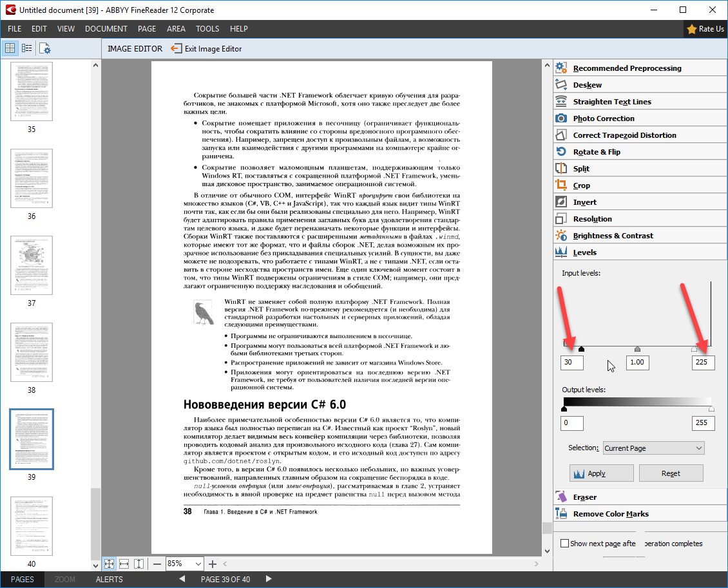Open the Remove Color Marks icon
The height and width of the screenshot is (588, 728).
[x=561, y=513]
